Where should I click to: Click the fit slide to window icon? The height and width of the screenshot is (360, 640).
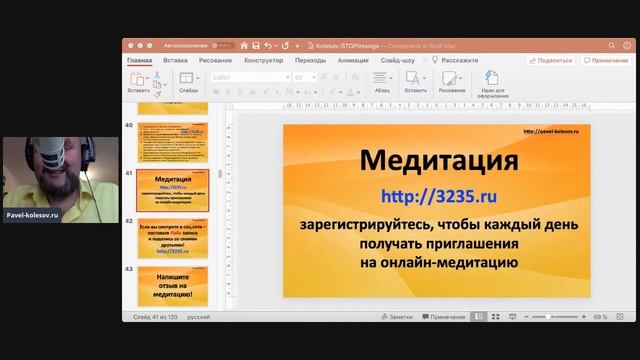pos(620,317)
